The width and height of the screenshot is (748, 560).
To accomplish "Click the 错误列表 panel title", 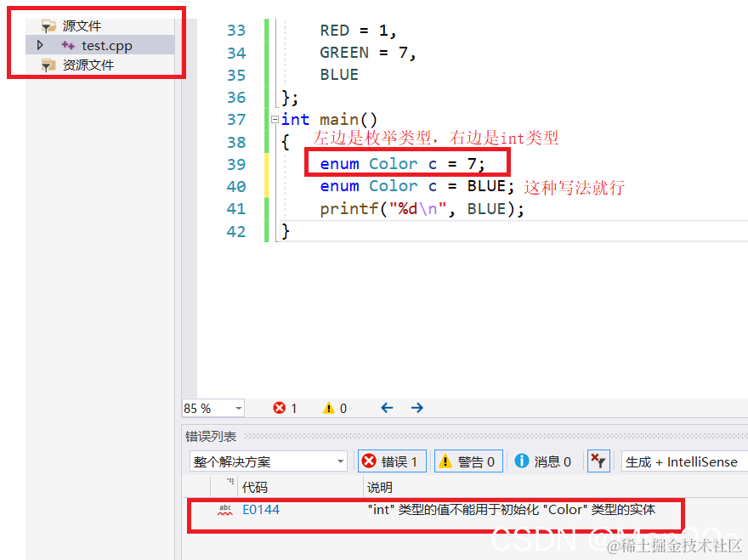I will tap(211, 436).
